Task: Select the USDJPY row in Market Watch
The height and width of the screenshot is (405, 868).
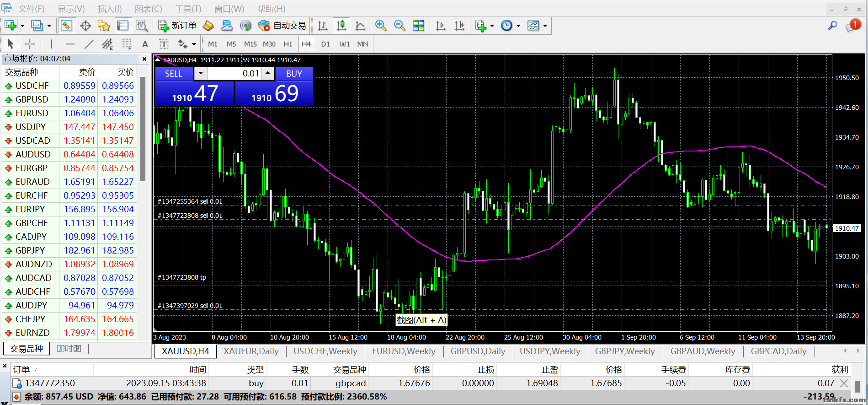Action: coord(69,127)
